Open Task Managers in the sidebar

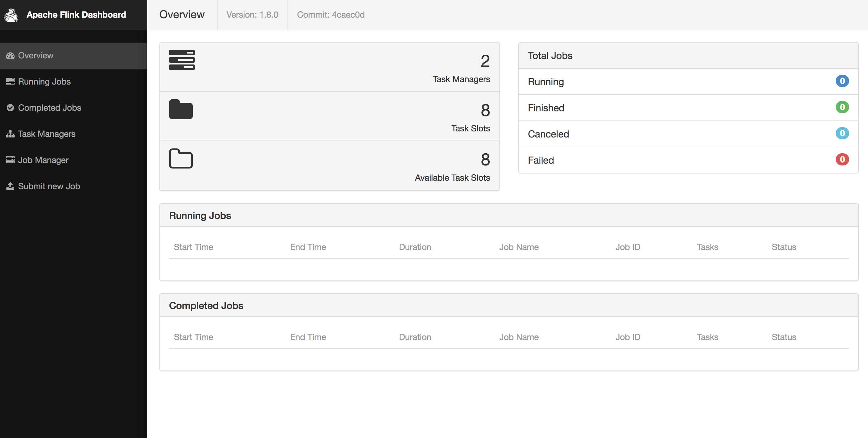click(x=74, y=134)
